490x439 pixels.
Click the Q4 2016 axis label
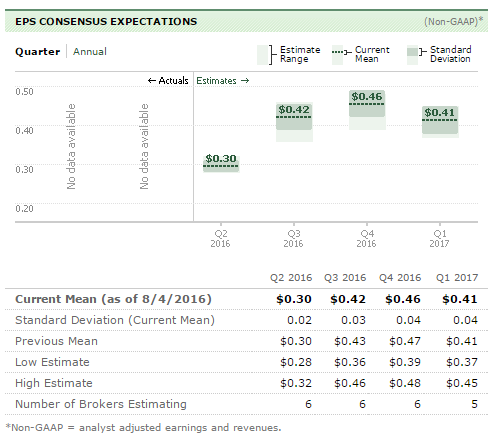[x=366, y=238]
